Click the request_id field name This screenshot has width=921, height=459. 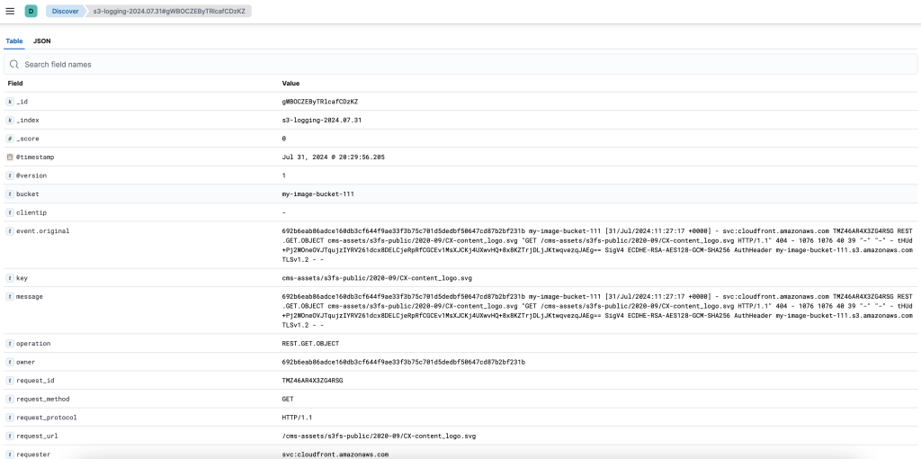pos(35,381)
